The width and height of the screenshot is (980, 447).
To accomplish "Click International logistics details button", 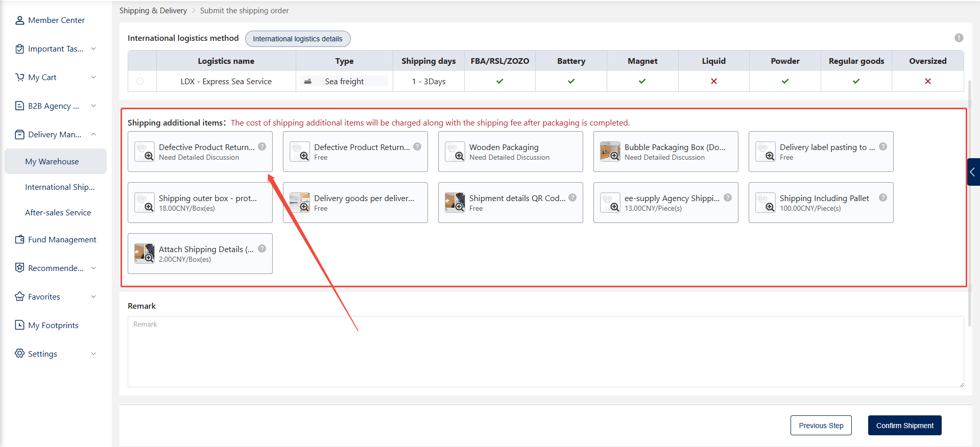I will pos(298,39).
